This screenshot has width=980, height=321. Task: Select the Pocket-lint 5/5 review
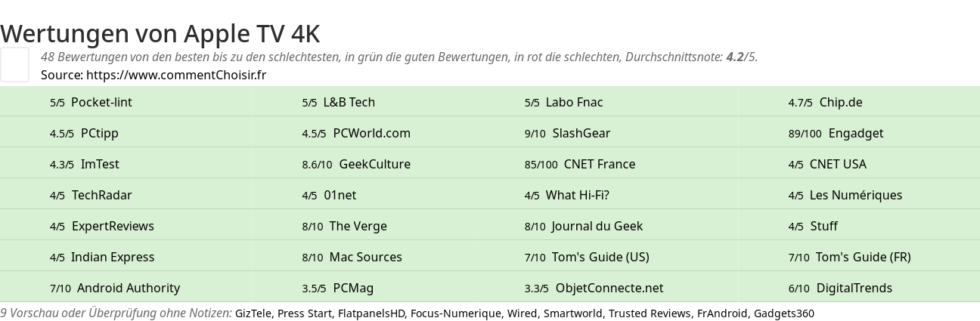(91, 102)
